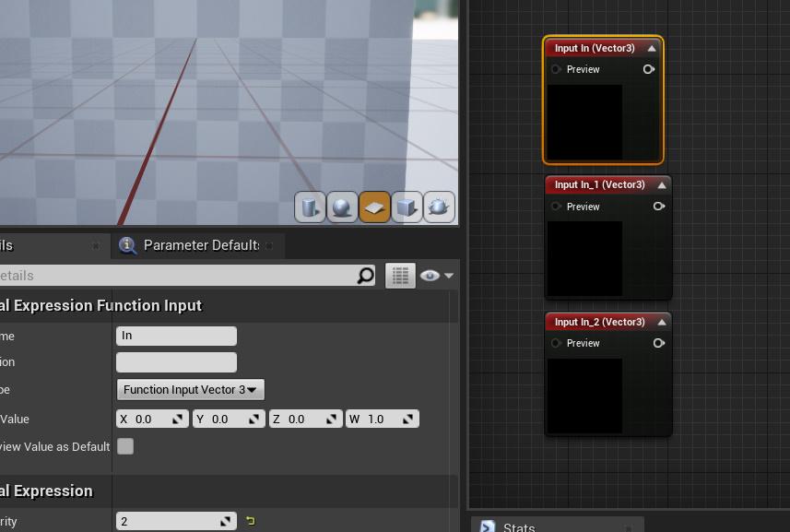Select the plane preview mesh shape

374,207
